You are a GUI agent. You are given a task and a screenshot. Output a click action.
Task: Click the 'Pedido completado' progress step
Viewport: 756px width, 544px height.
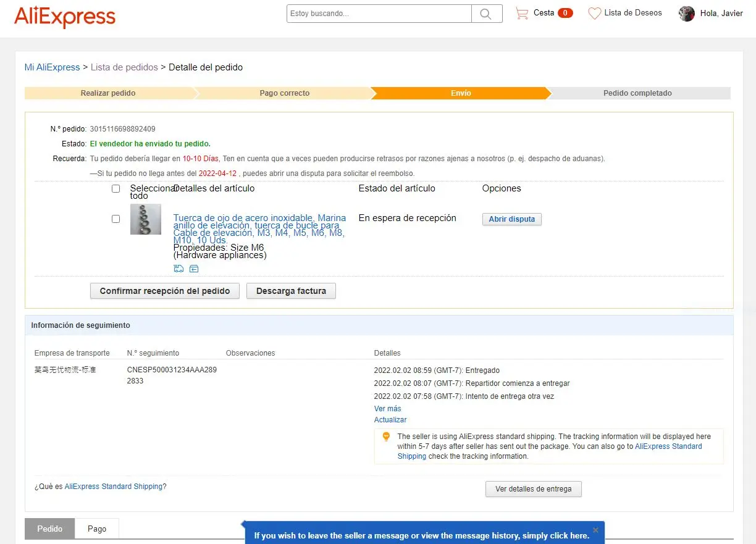point(637,93)
